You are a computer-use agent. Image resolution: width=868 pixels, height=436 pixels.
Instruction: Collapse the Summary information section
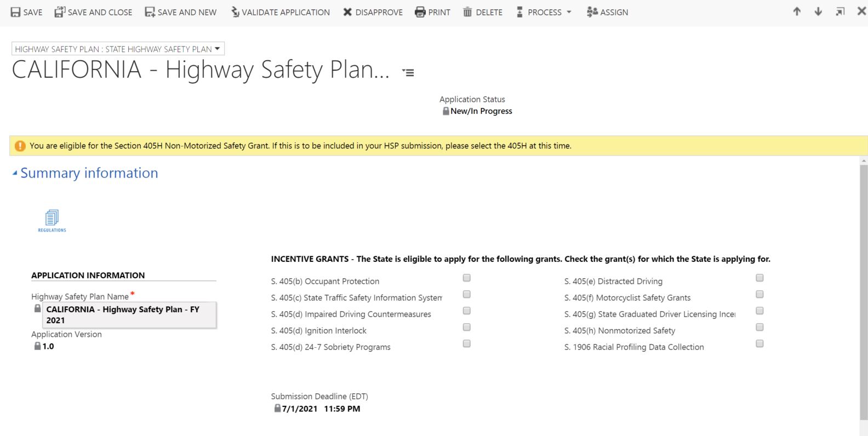[15, 173]
